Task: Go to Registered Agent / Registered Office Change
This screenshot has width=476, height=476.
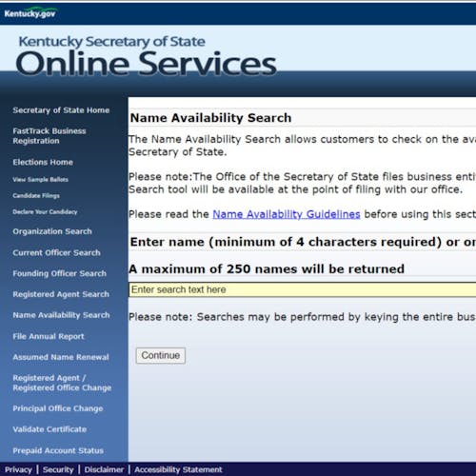Action: 62,383
